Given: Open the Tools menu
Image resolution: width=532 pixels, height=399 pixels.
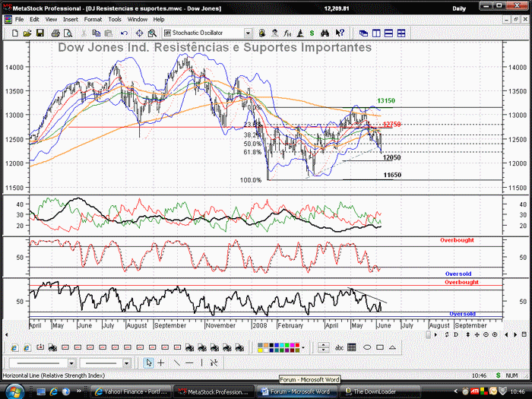Looking at the screenshot, I should coord(115,19).
